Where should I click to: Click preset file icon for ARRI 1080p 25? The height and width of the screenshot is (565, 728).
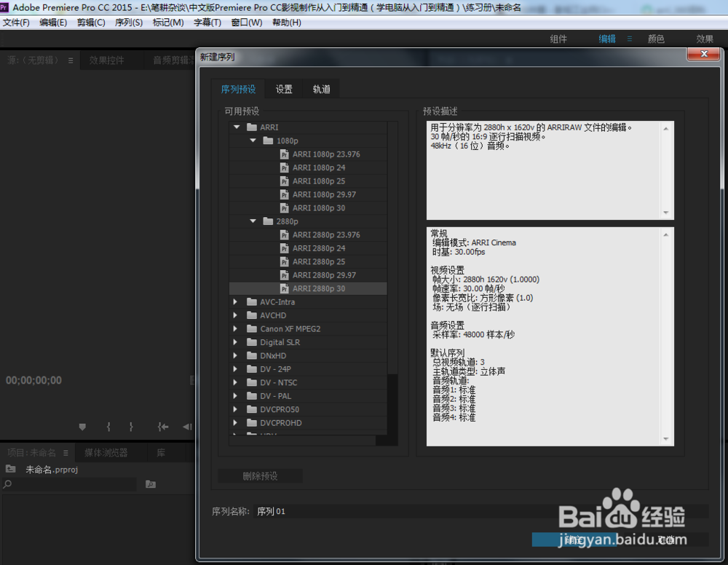pyautogui.click(x=285, y=181)
